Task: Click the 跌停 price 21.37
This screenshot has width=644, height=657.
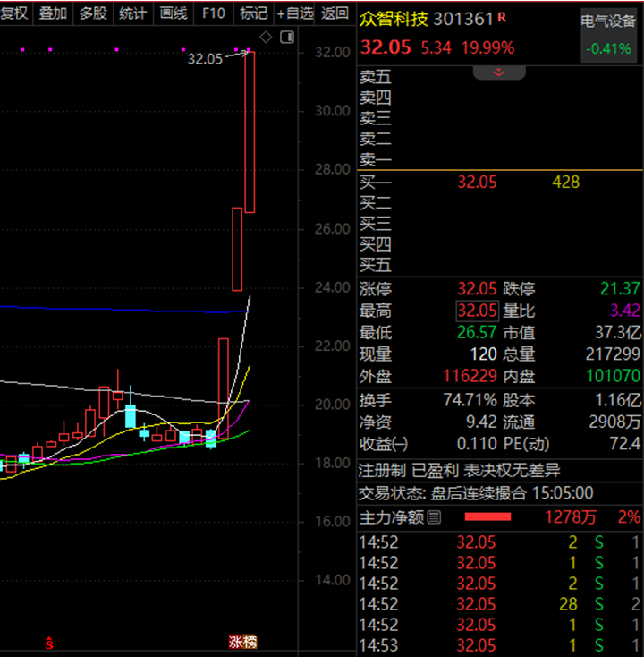Action: click(620, 289)
